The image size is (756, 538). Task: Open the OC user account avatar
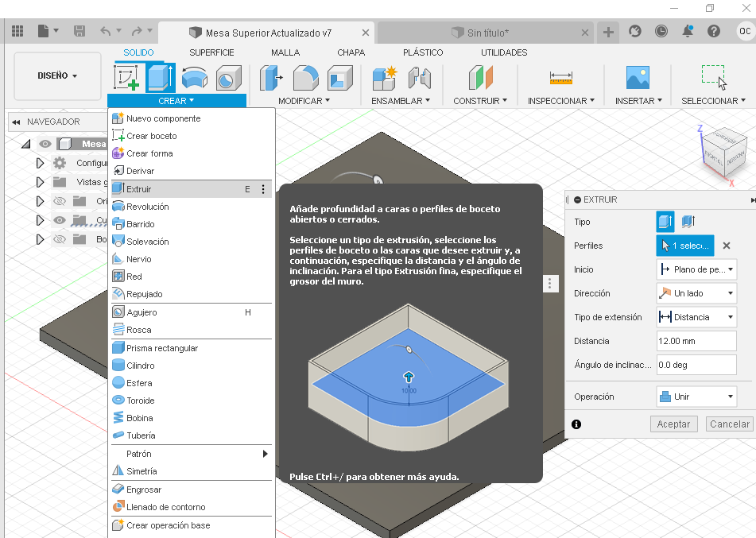[745, 31]
